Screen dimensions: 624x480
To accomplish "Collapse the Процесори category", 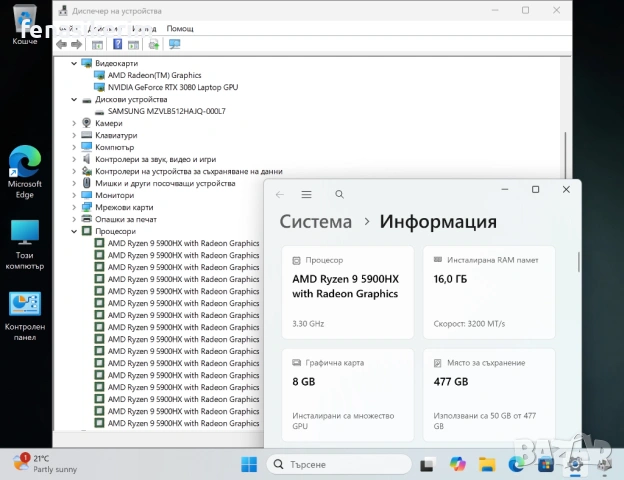I will pyautogui.click(x=74, y=231).
